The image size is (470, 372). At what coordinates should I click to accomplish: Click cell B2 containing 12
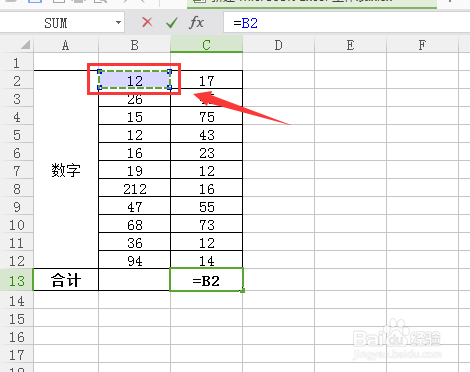[135, 80]
